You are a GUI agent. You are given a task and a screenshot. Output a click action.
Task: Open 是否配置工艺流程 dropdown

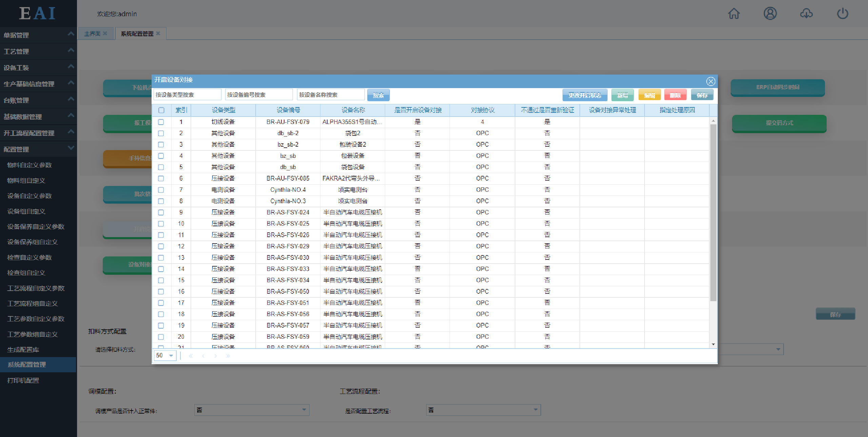click(484, 410)
